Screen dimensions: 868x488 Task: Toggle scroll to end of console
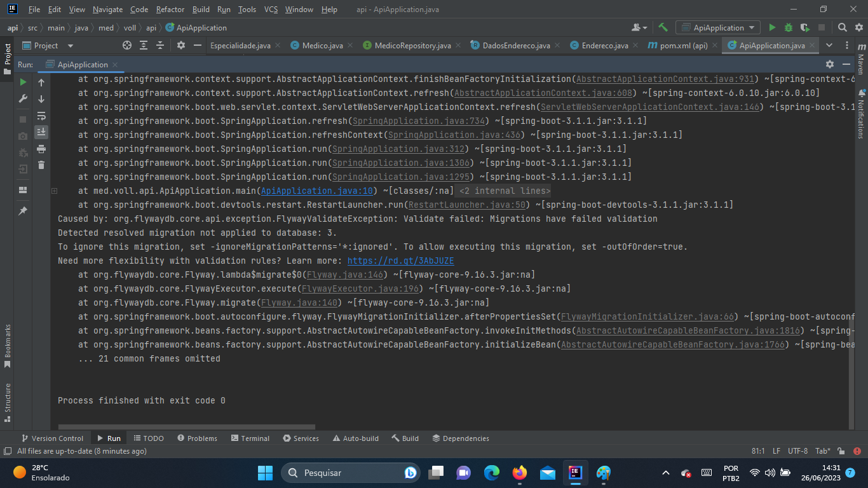41,132
